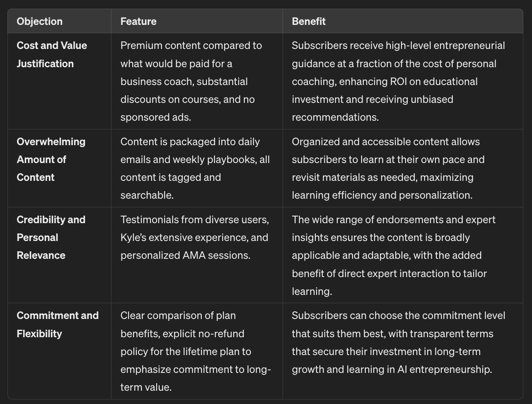532x404 pixels.
Task: Click the feature text about plan comparison
Action: (195, 351)
